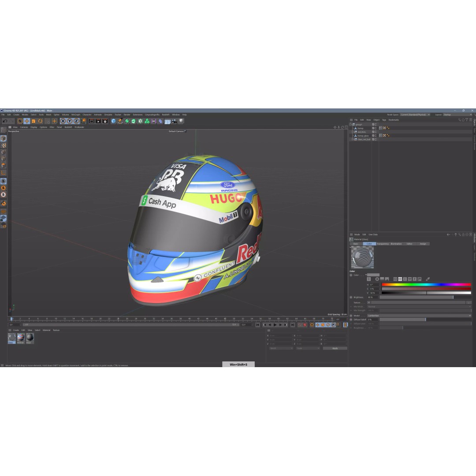Activate the Move tool in toolbar
Image resolution: width=476 pixels, height=476 pixels.
(x=27, y=121)
